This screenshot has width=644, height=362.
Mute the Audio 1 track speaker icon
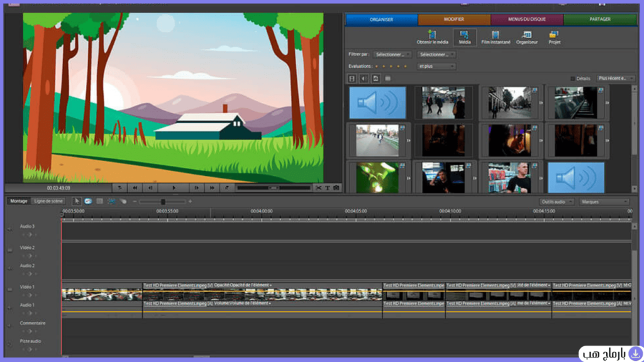10,308
